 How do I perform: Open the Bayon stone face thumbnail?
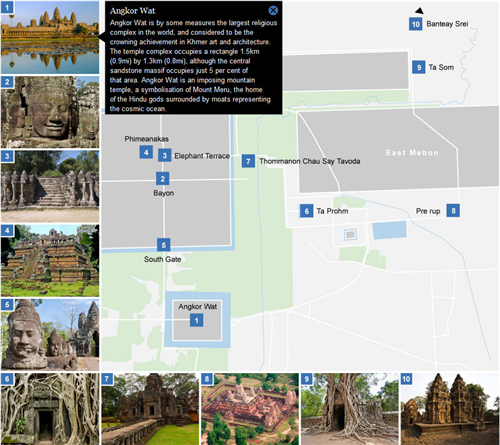point(50,112)
